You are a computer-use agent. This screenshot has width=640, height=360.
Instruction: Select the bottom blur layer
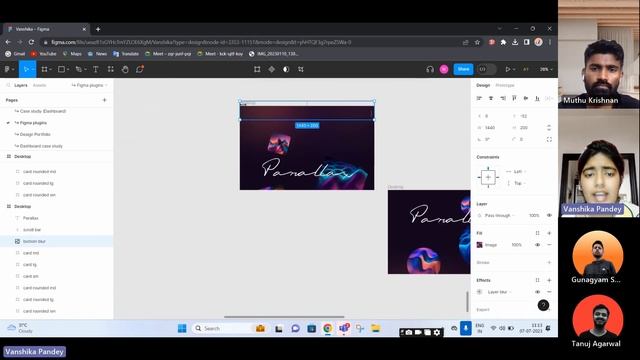click(56, 241)
